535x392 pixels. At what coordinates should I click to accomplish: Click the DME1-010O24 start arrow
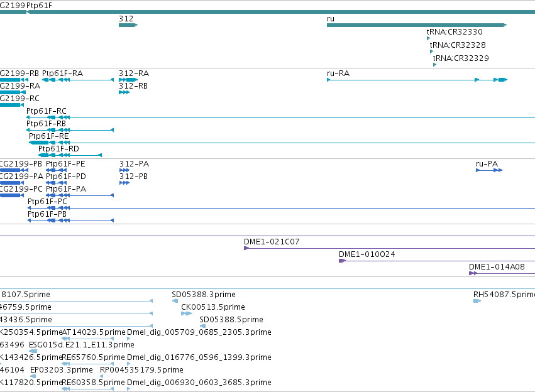point(342,261)
